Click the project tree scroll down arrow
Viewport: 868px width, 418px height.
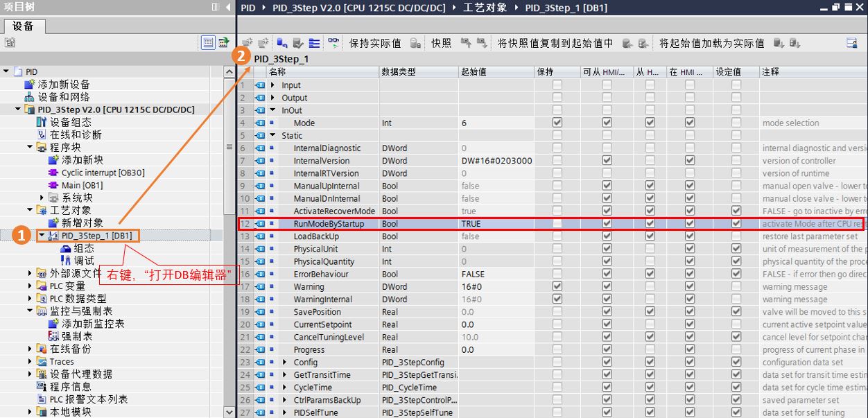point(229,412)
